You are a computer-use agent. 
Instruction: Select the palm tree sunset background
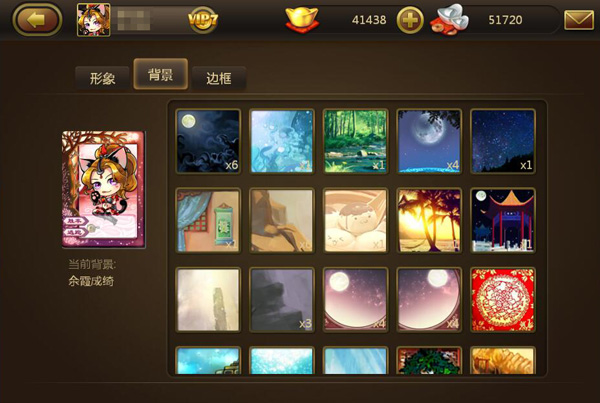(429, 220)
